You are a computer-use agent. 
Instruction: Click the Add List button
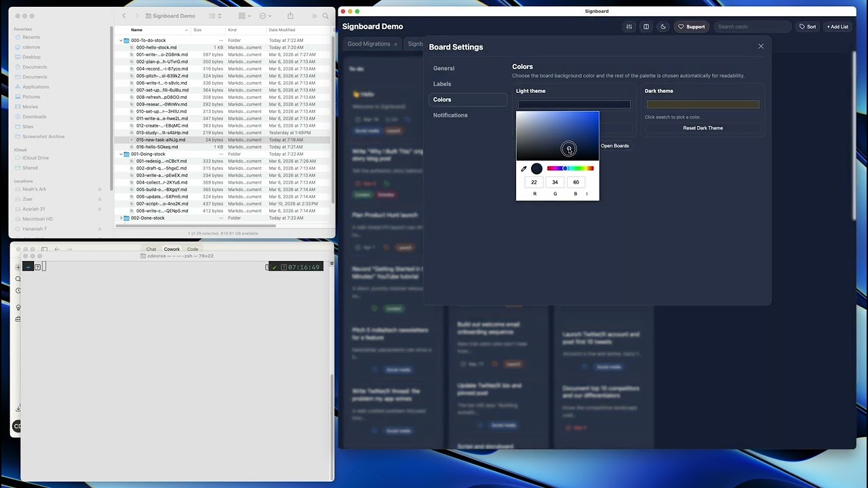[837, 27]
